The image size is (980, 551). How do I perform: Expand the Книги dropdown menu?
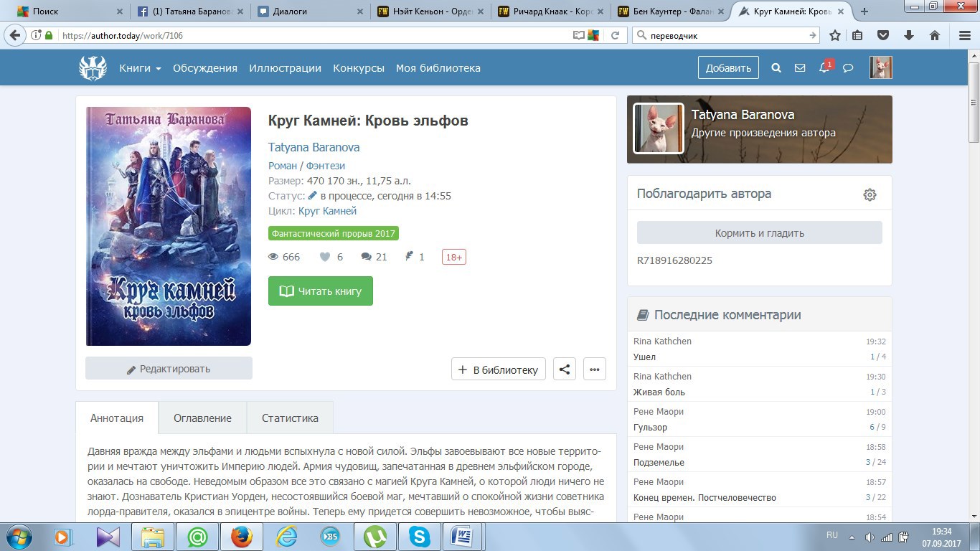coord(140,68)
